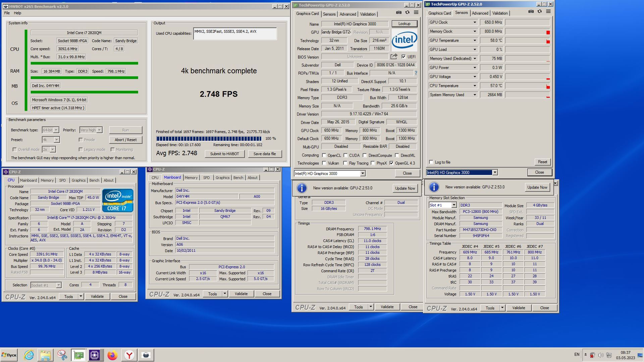Click screenshot camera icon in GPU-Z Sensors window
Viewport: 644px width, 362px height.
point(531,11)
